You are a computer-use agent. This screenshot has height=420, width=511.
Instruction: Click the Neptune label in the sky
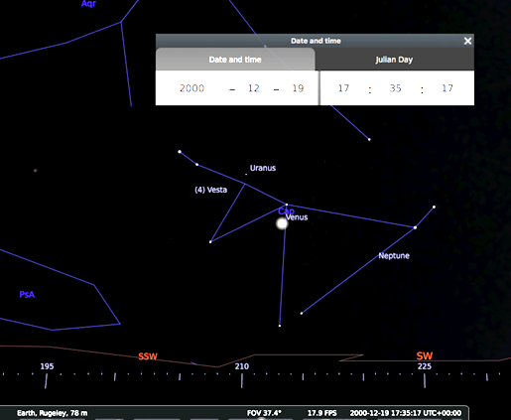pos(394,256)
